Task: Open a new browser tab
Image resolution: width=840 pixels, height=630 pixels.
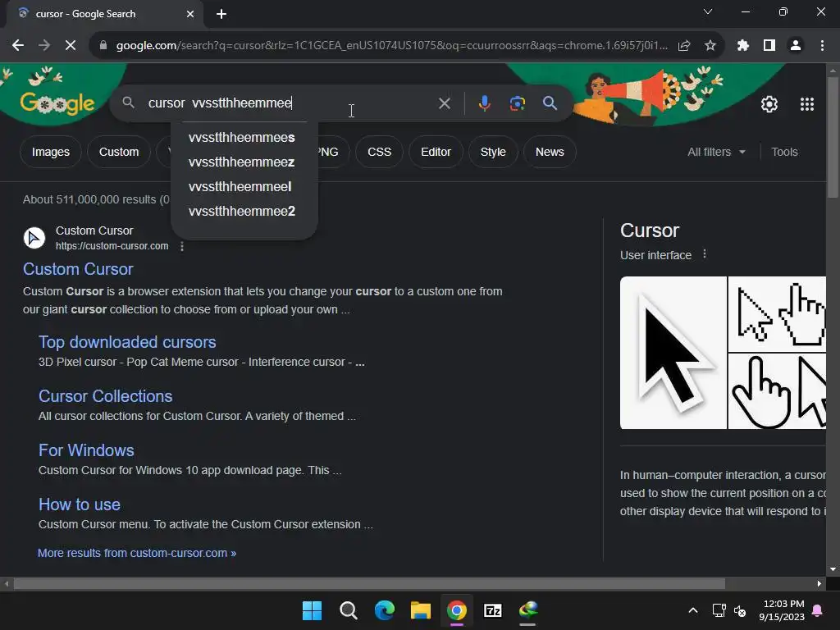Action: click(221, 14)
